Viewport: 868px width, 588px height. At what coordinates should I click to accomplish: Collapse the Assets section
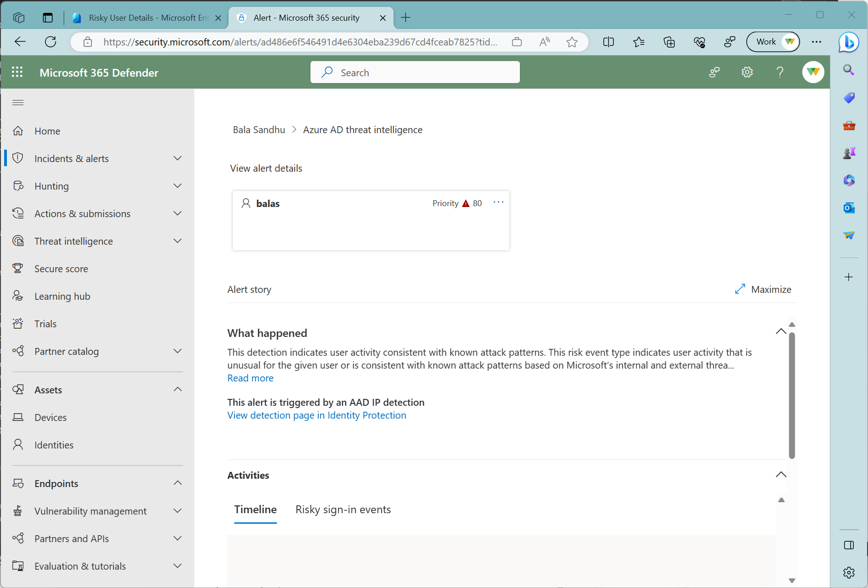point(178,390)
